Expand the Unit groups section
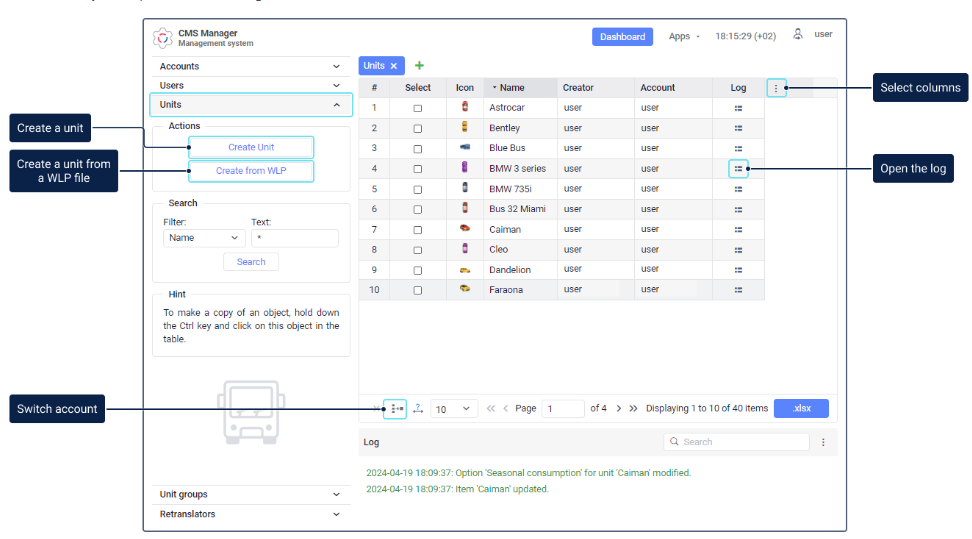The image size is (972, 539). [250, 494]
